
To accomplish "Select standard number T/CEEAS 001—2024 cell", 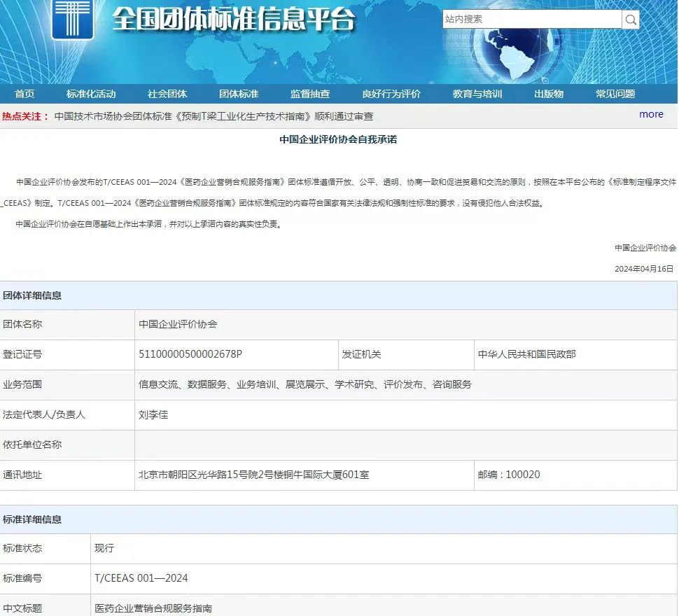I will coord(384,578).
